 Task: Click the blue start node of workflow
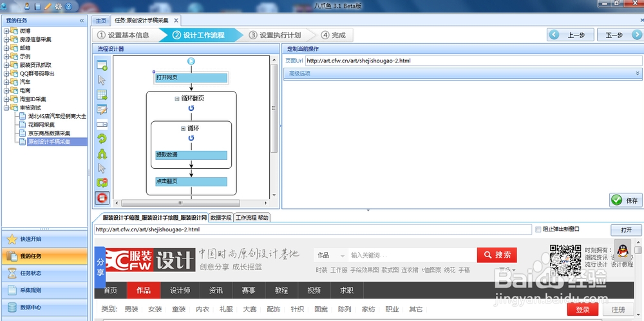(191, 61)
